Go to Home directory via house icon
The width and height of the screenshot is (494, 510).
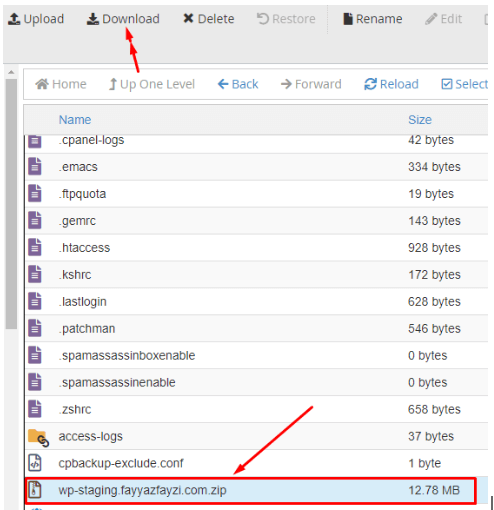click(42, 84)
